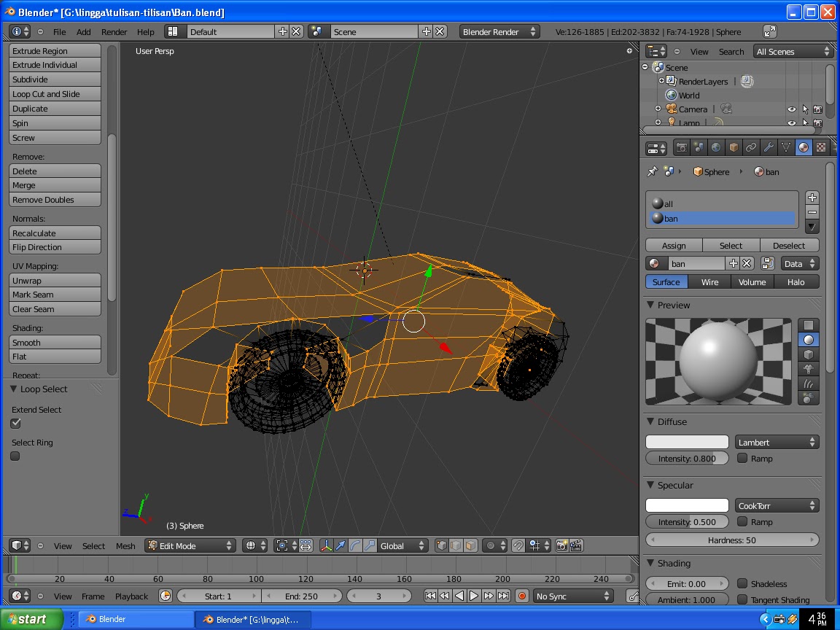Pin the properties context
The width and height of the screenshot is (840, 630).
pos(652,172)
